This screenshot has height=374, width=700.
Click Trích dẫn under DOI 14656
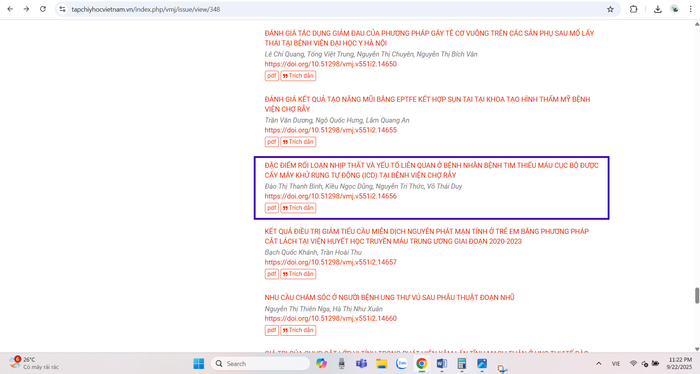pos(298,208)
